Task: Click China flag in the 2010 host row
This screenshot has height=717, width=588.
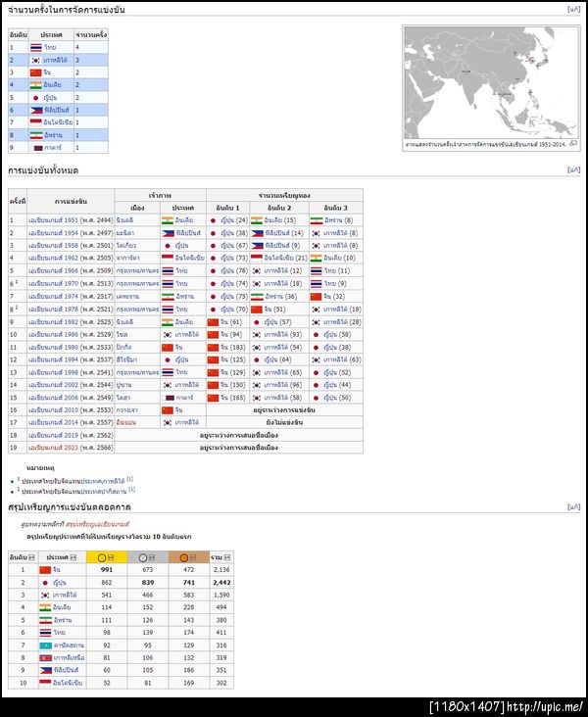Action: 168,410
